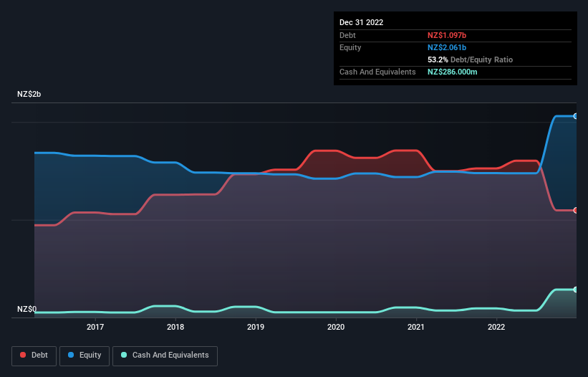Click the 2018 x-axis label
Image resolution: width=588 pixels, height=377 pixels.
point(175,327)
